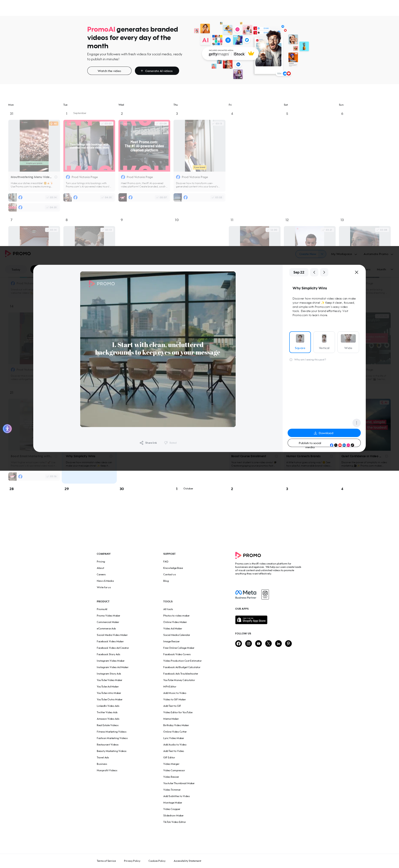Click Facebook icon on the 05:07 post
This screenshot has height=868, width=399.
tap(130, 197)
